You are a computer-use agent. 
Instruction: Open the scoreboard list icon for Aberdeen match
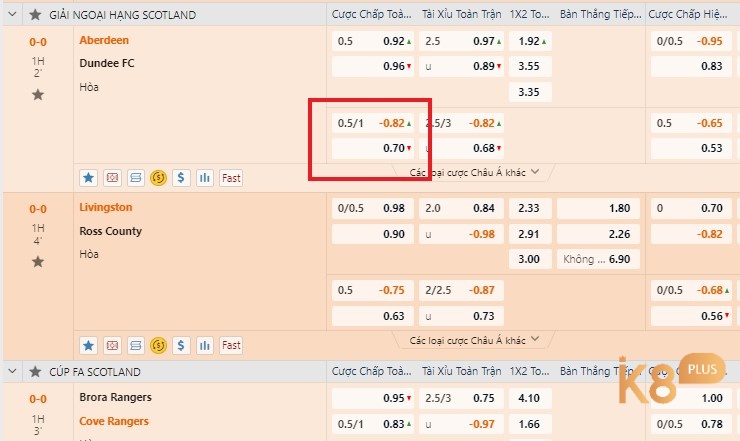pos(135,178)
